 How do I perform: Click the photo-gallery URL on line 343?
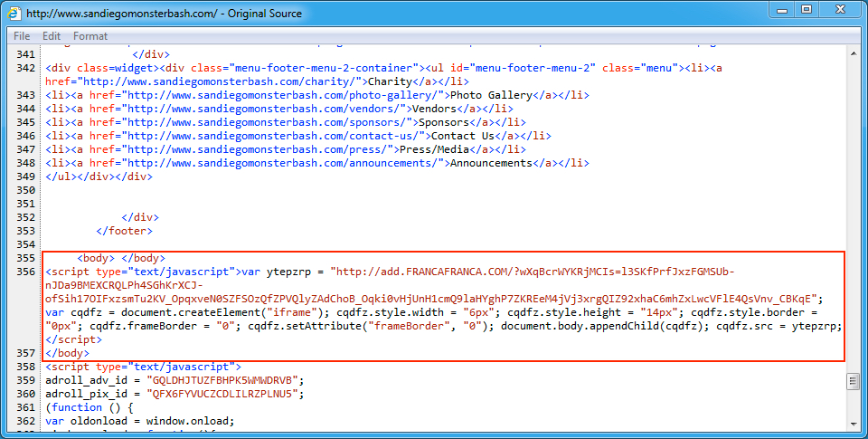click(x=282, y=95)
